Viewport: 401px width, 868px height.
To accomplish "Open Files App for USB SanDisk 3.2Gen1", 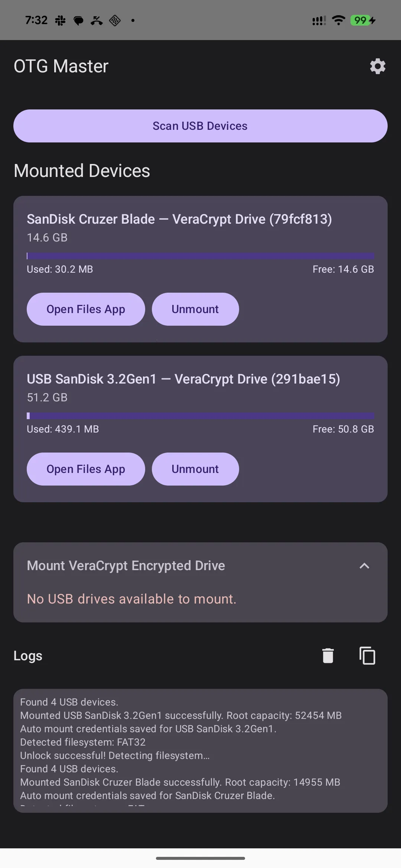I will point(86,469).
